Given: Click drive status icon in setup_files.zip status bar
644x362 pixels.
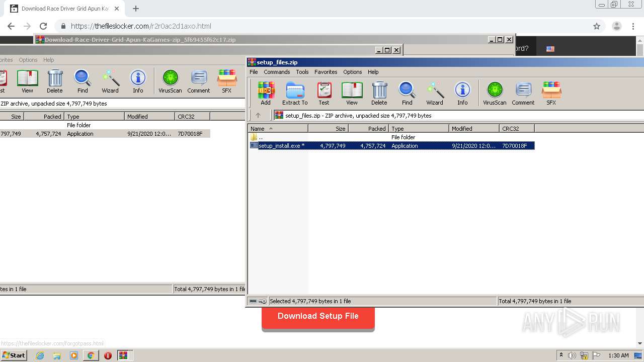Looking at the screenshot, I should (254, 301).
